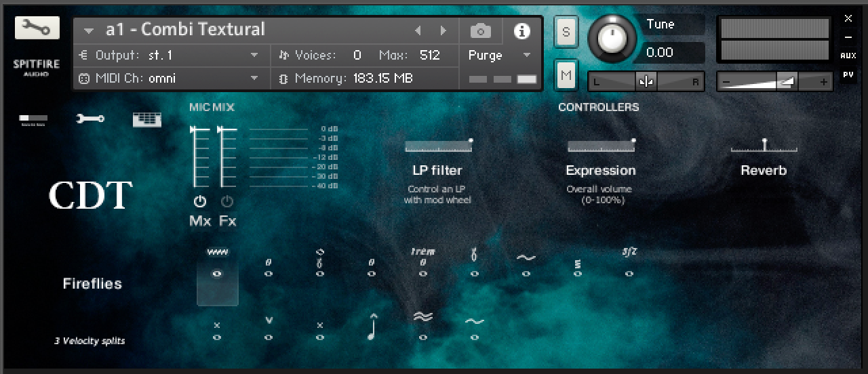
Task: Open the MIDI Ch omni dropdown
Action: pos(254,79)
